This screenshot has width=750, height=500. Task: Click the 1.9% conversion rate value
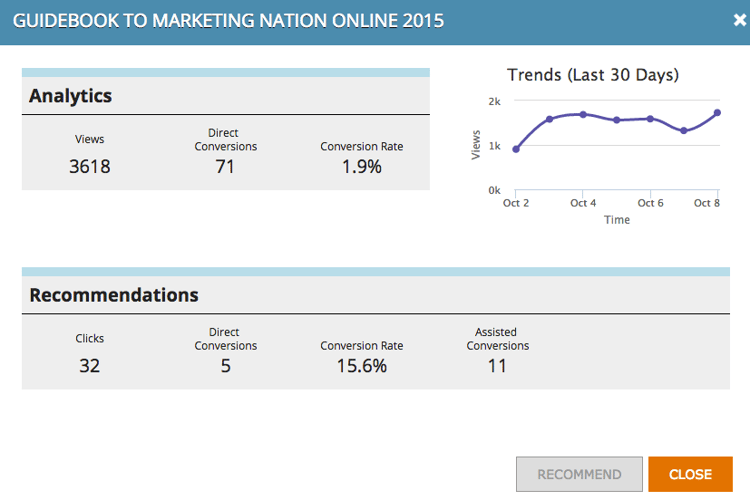pyautogui.click(x=362, y=167)
